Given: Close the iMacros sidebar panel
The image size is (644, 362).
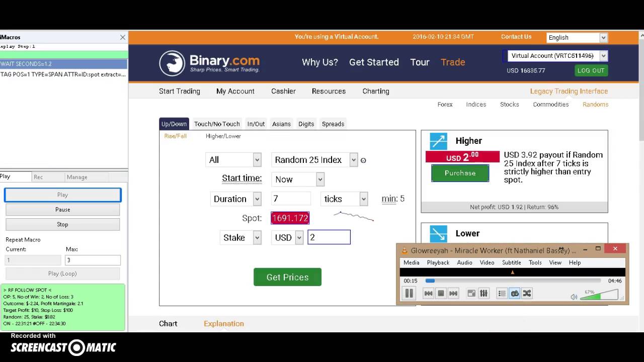Looking at the screenshot, I should pos(122,37).
